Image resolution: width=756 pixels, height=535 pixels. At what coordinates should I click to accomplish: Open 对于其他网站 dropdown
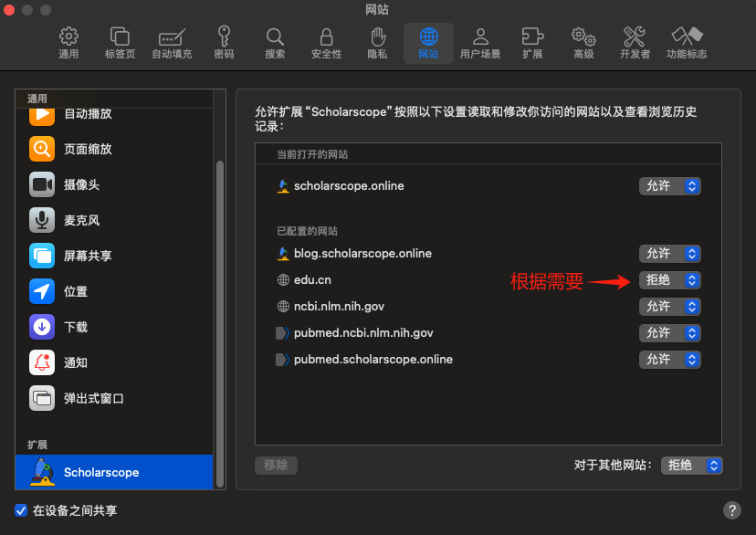click(691, 466)
